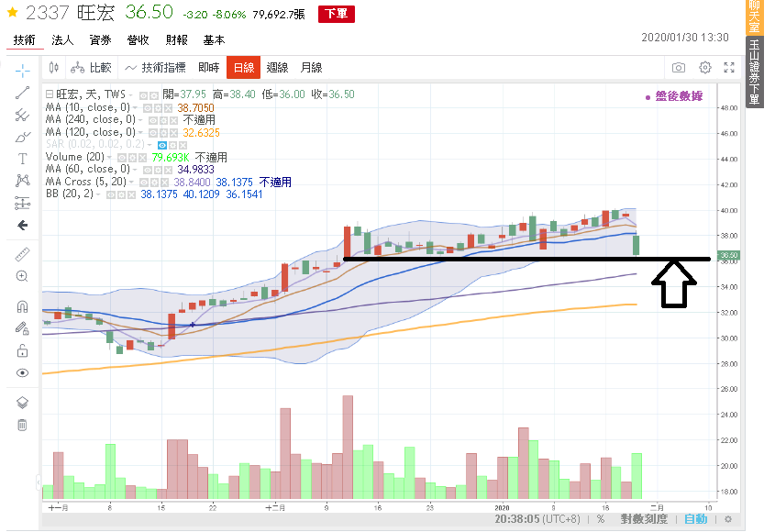Expand SAR (0.02, 0.02, 0.2) dropdown arrow
This screenshot has width=775, height=532.
coord(149,145)
